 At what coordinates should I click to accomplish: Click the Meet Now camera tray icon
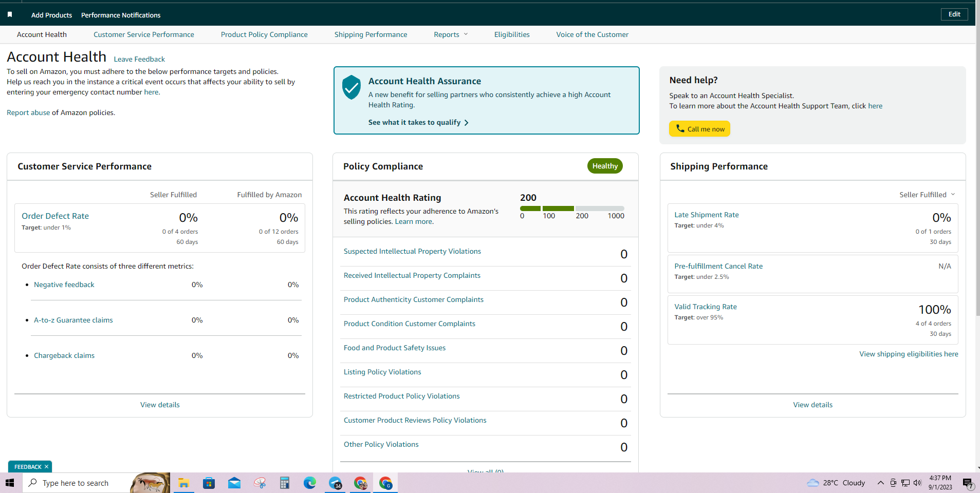point(893,483)
